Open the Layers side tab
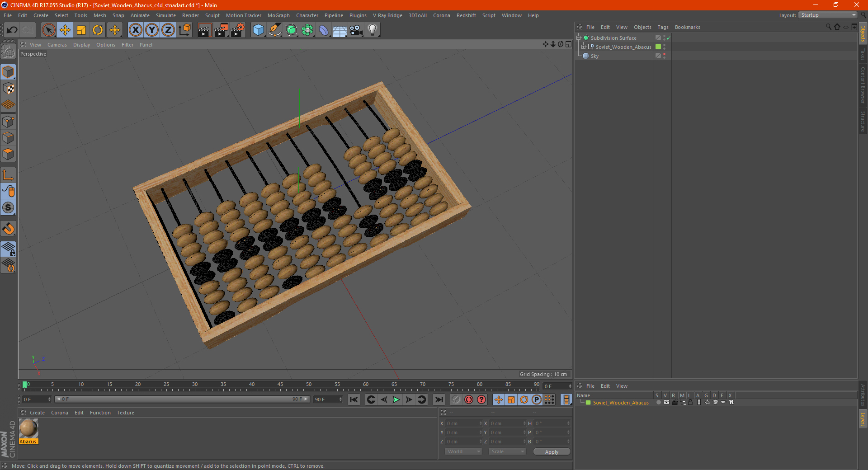Image resolution: width=868 pixels, height=470 pixels. coord(863,419)
